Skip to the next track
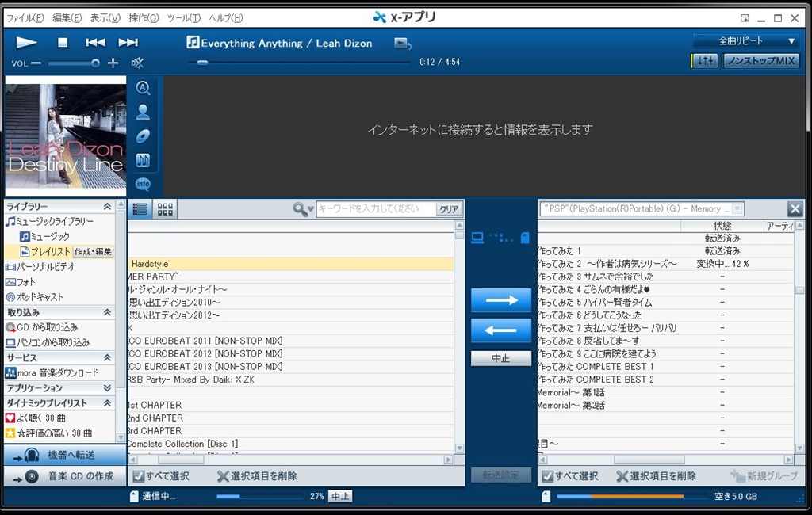 coord(128,43)
